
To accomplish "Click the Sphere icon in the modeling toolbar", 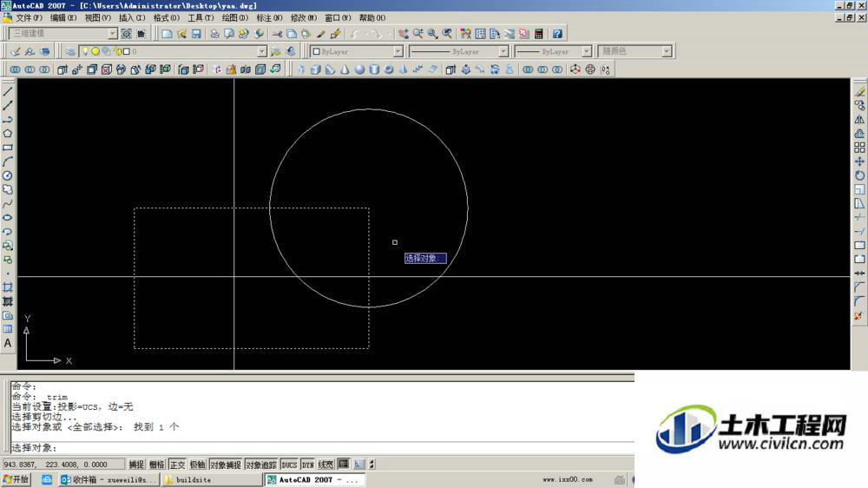I will [x=359, y=69].
